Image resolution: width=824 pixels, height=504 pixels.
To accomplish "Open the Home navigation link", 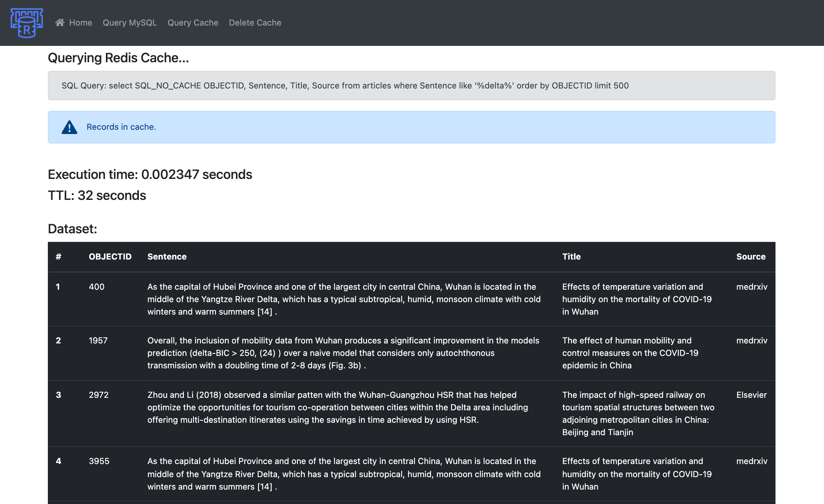I will 80,23.
